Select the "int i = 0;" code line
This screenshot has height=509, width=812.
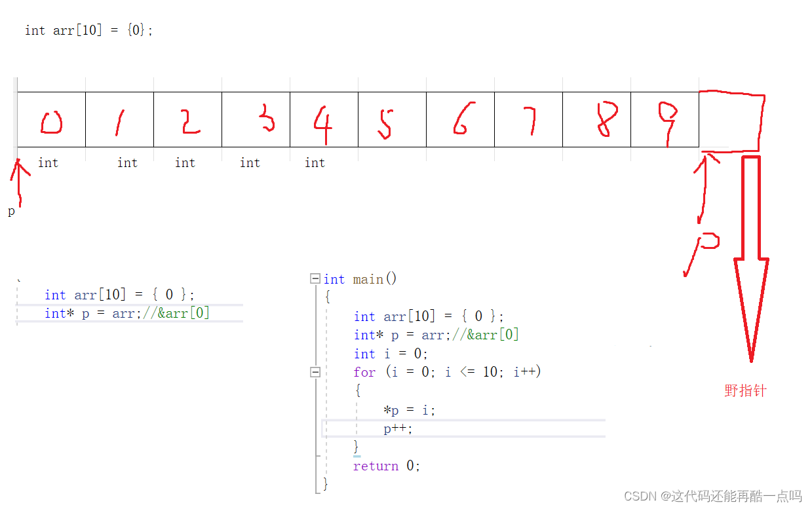[391, 354]
